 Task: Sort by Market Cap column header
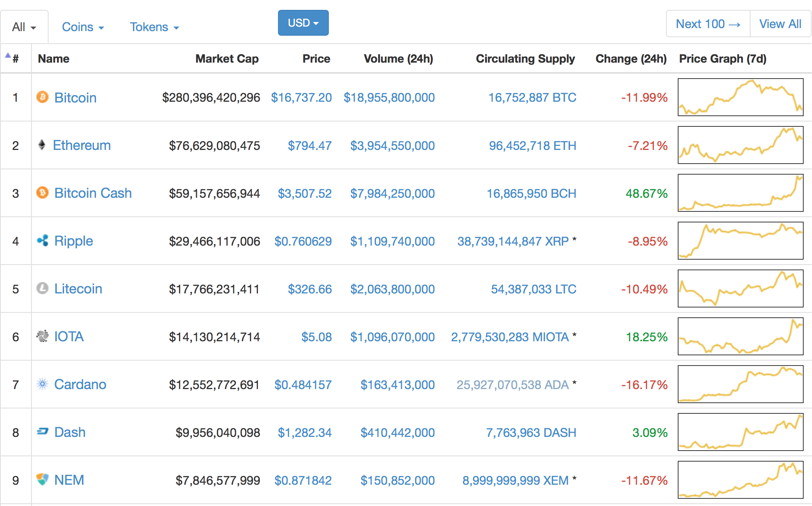(x=227, y=58)
